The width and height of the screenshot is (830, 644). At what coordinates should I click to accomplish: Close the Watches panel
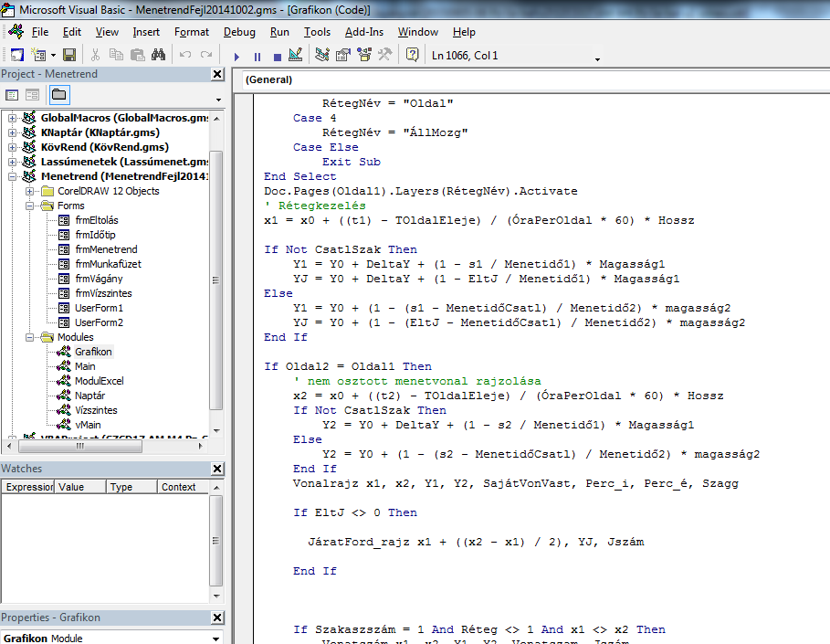point(217,469)
